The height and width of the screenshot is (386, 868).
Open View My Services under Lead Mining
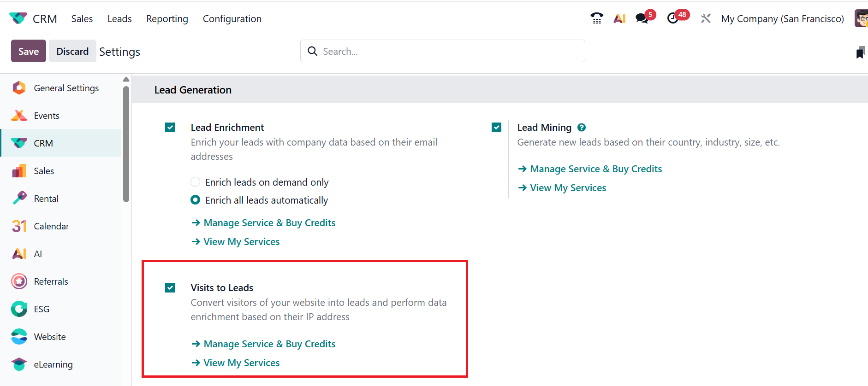click(x=568, y=188)
